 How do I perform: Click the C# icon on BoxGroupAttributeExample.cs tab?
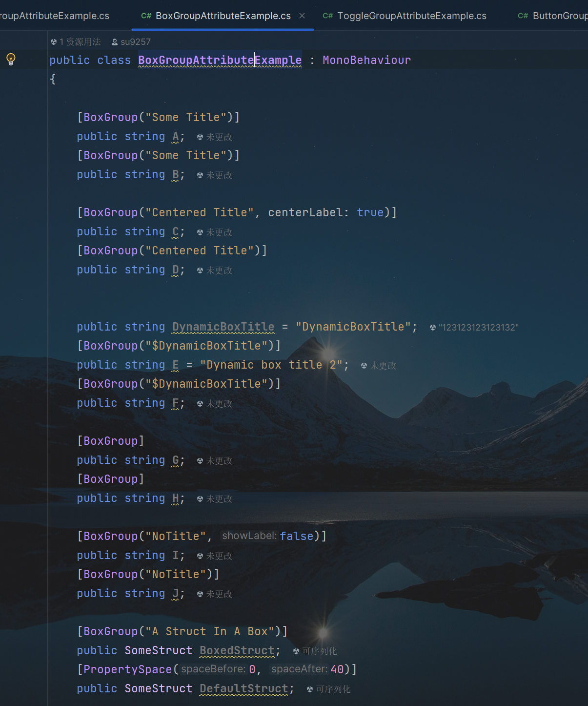146,16
